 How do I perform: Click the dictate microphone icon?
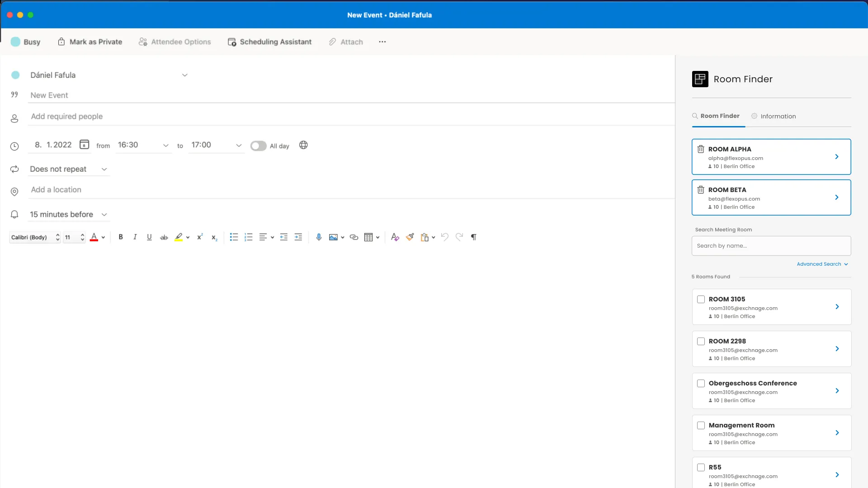[319, 237]
